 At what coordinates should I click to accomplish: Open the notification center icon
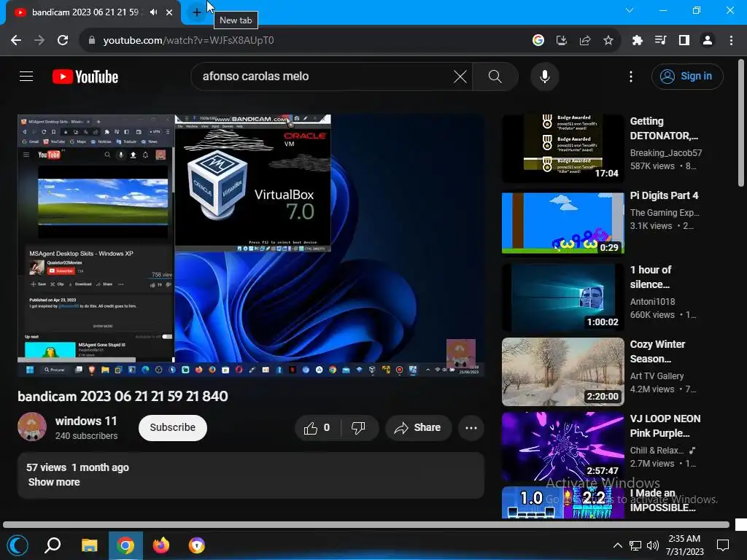723,545
